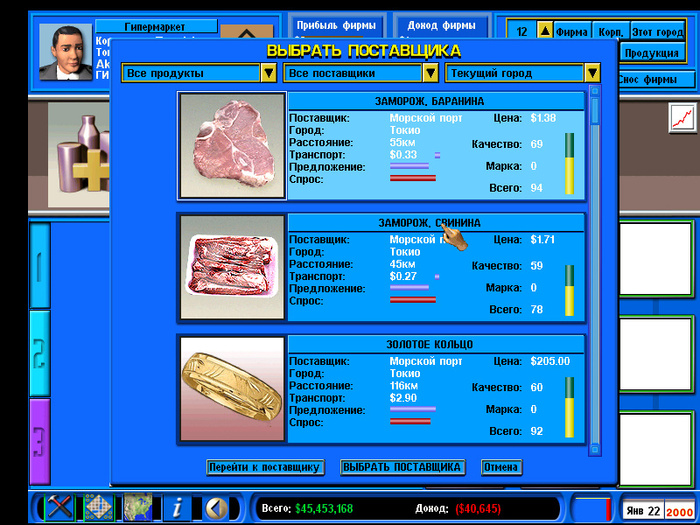700x525 pixels.
Task: Select the gold ring product image
Action: point(232,389)
